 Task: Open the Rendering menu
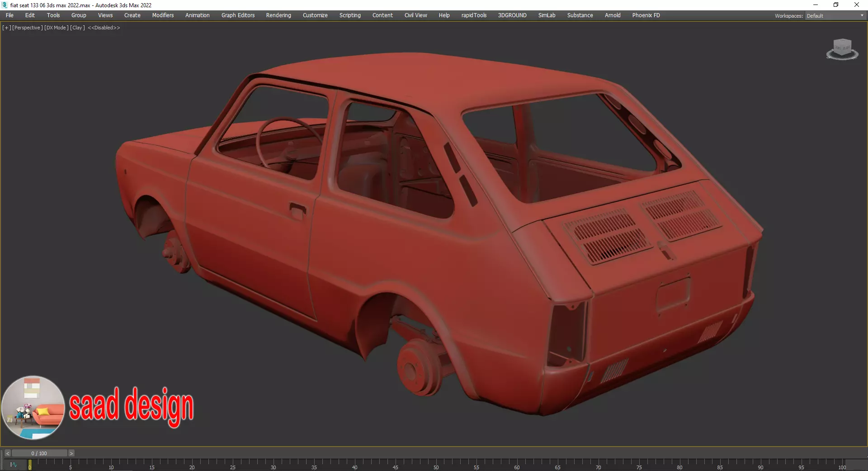point(278,15)
